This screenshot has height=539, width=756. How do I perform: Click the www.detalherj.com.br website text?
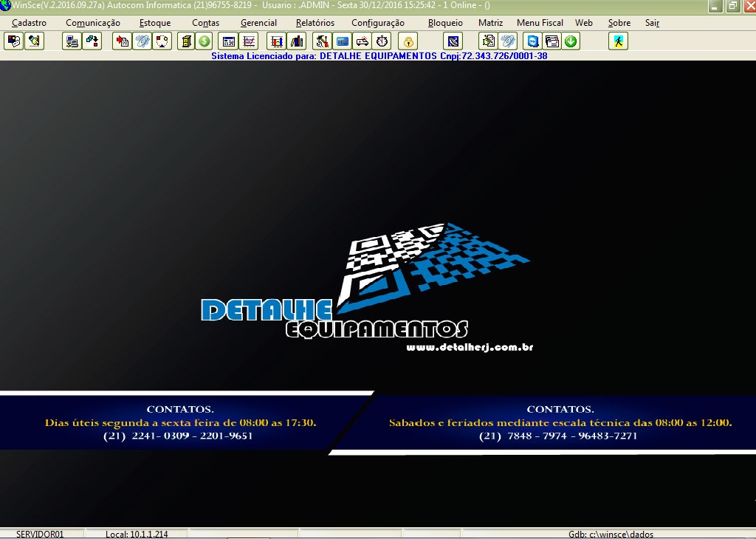pos(470,347)
